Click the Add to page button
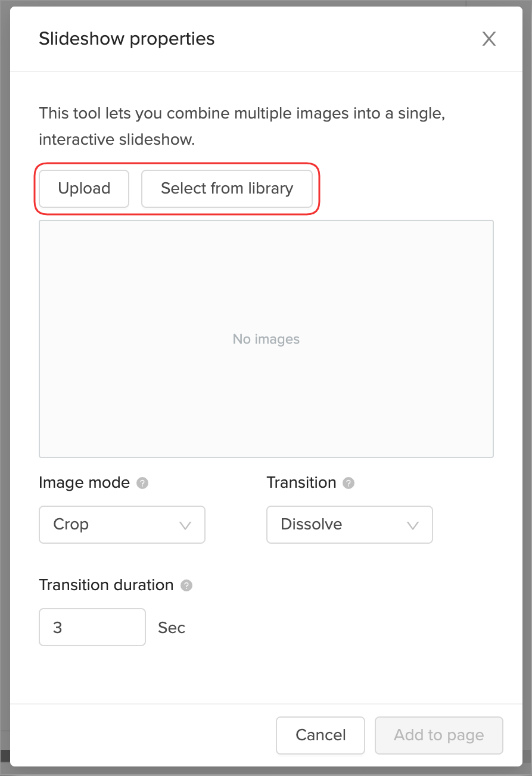 click(438, 735)
